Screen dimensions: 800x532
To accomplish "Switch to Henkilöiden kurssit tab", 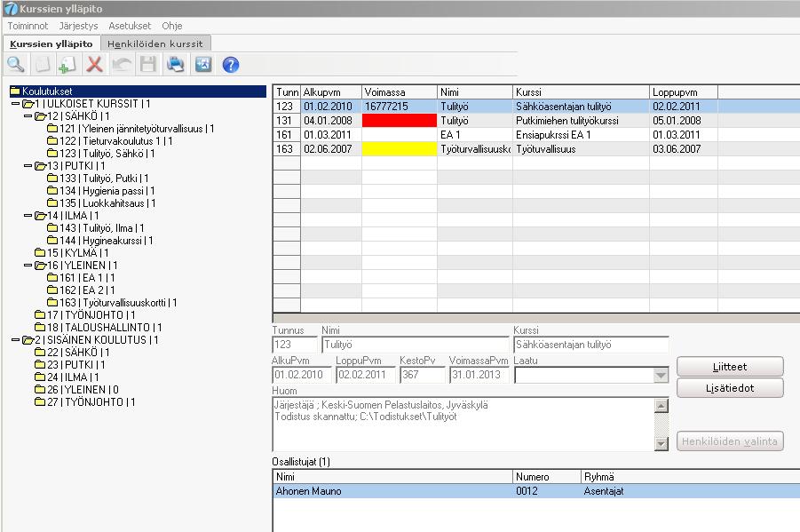I will tap(155, 44).
